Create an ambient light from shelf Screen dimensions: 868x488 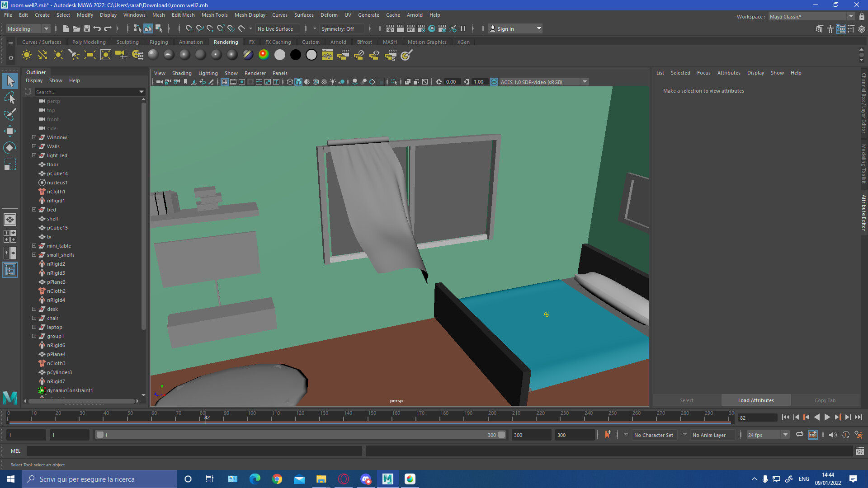click(27, 55)
